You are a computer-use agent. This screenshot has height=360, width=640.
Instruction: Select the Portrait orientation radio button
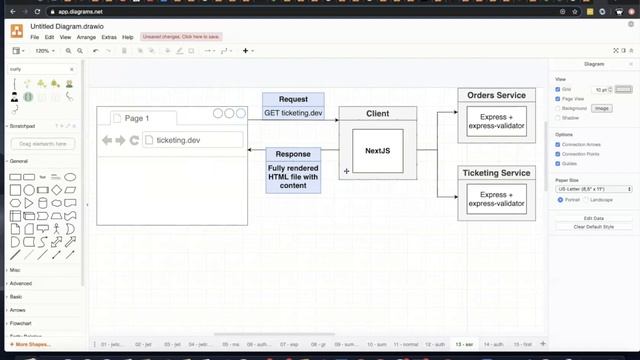point(560,200)
